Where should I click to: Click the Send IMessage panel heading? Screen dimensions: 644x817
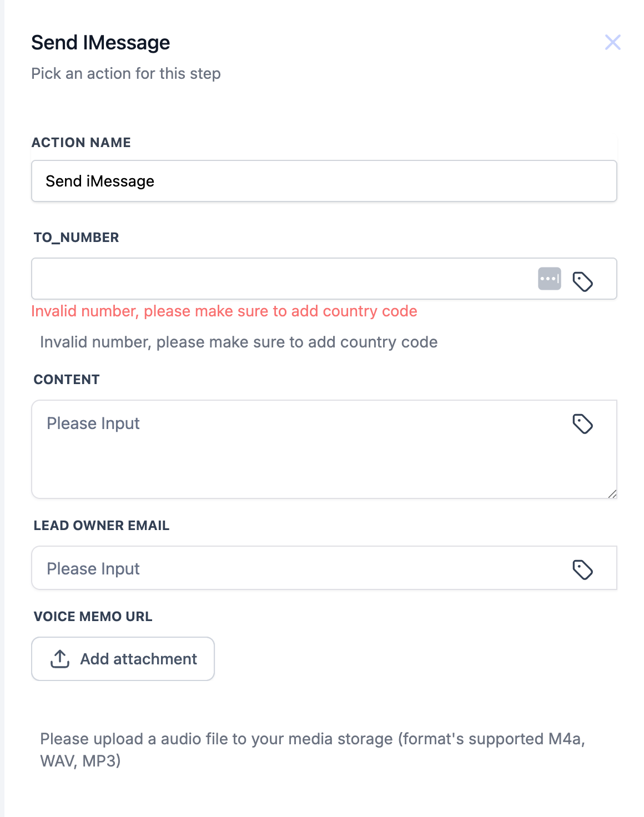tap(100, 43)
